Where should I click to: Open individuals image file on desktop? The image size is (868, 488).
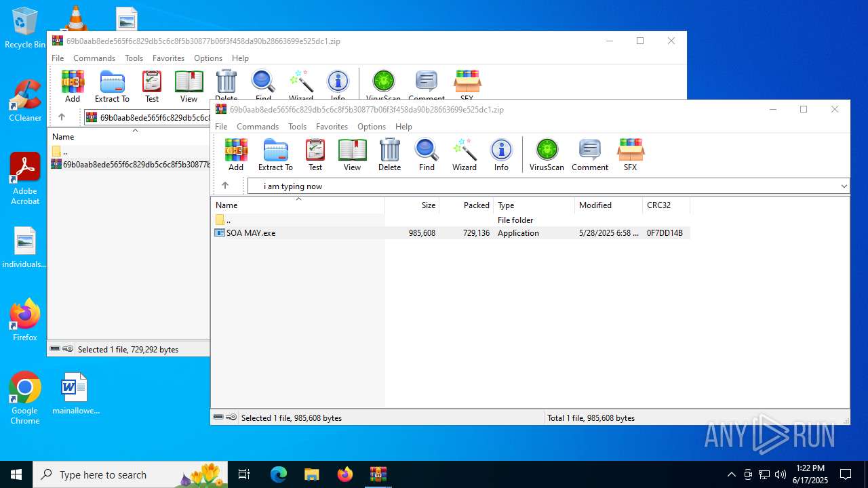point(25,247)
